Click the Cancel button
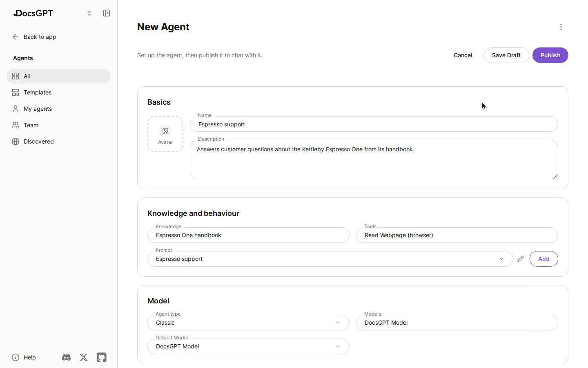Viewport: 588px width, 368px height. point(463,55)
